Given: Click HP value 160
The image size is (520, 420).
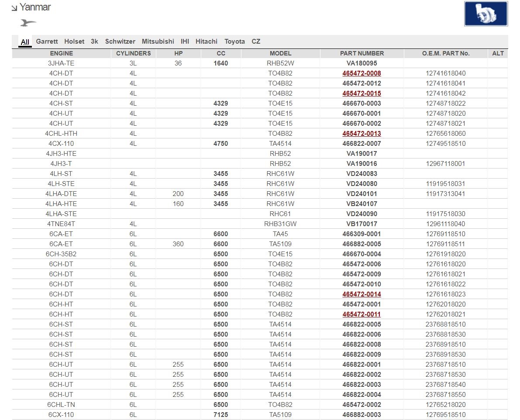Looking at the screenshot, I should tap(178, 204).
